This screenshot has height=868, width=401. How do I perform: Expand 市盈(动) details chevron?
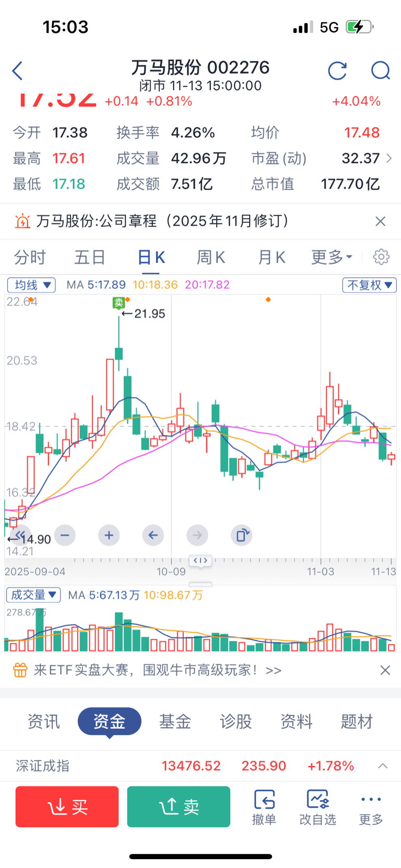(389, 158)
